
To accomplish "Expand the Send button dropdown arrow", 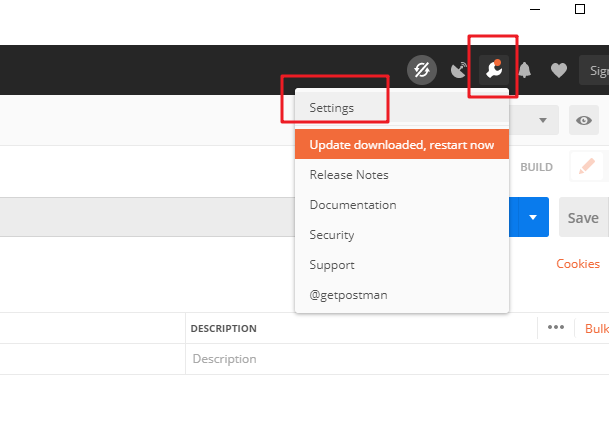I will coord(533,217).
